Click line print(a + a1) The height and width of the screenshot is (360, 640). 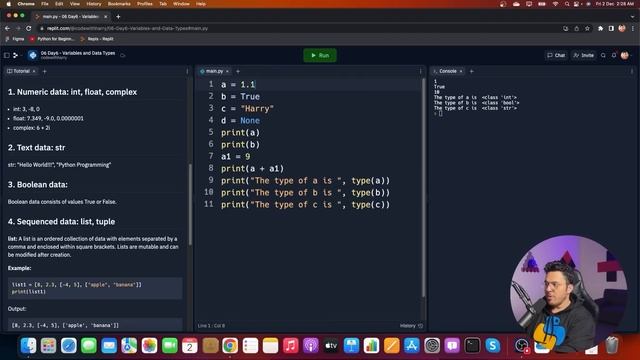252,169
